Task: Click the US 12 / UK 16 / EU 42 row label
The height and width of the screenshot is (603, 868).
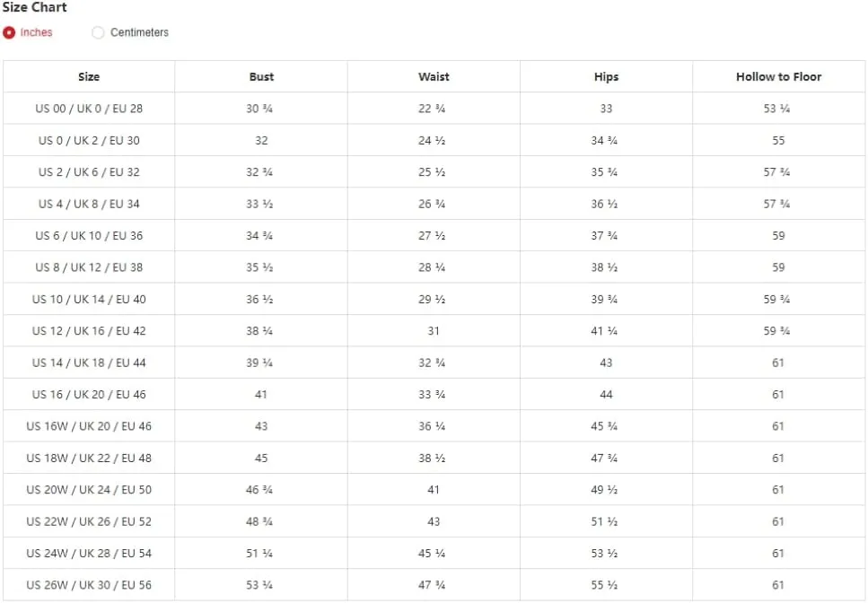Action: (89, 331)
